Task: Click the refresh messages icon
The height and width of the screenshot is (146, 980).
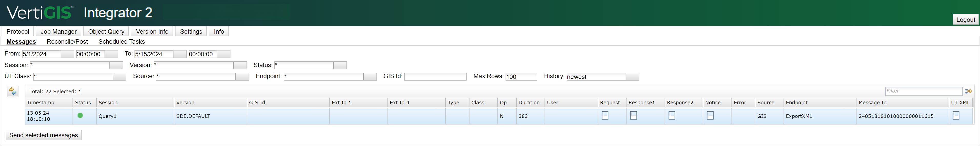Action: pos(13,92)
